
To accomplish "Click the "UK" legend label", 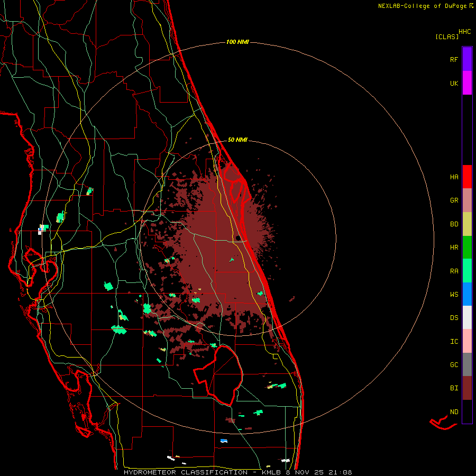I will [454, 84].
